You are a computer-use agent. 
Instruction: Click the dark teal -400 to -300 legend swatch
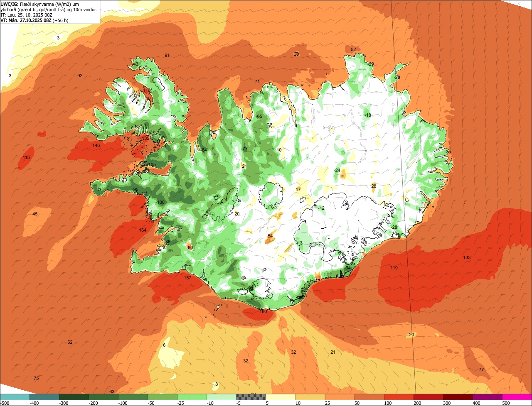tap(44, 397)
